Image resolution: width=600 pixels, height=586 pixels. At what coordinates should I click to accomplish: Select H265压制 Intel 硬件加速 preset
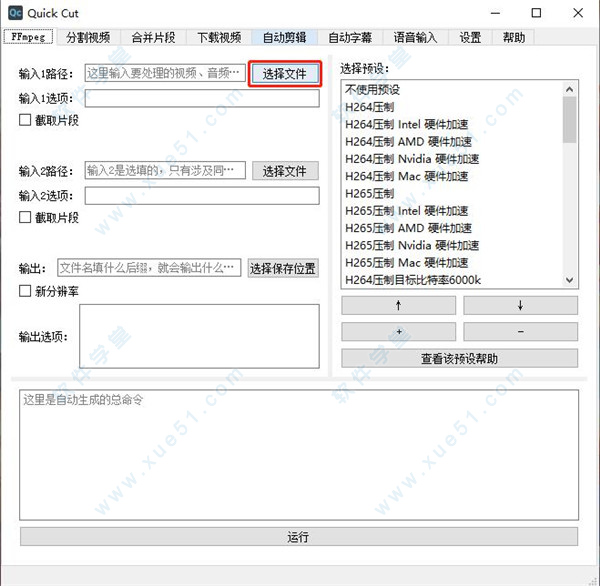453,211
